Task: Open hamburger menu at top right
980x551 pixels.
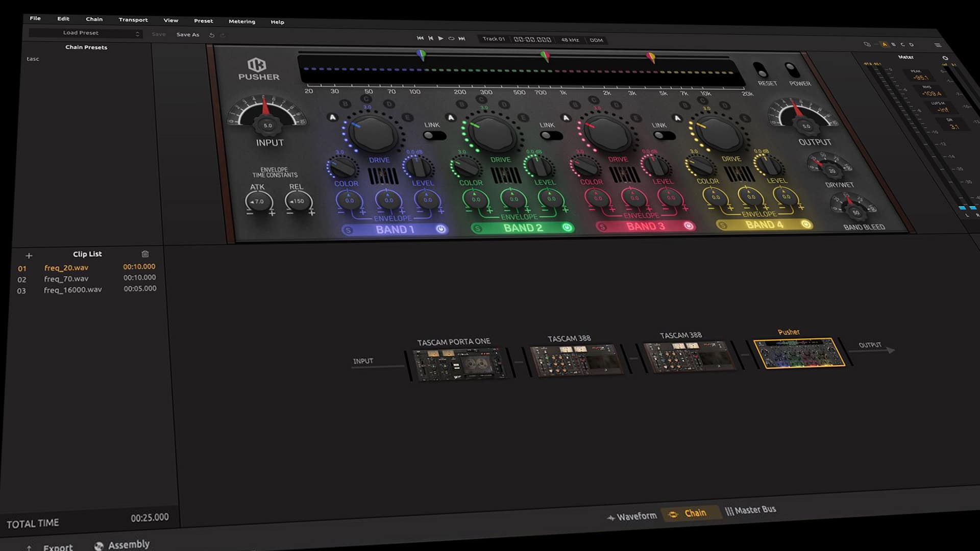Action: (x=938, y=45)
